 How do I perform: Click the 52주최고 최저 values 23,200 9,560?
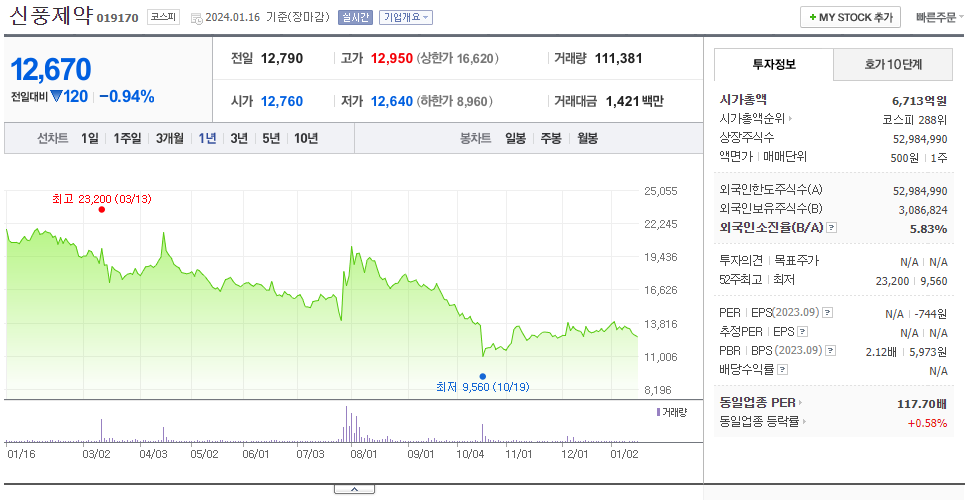coord(912,281)
